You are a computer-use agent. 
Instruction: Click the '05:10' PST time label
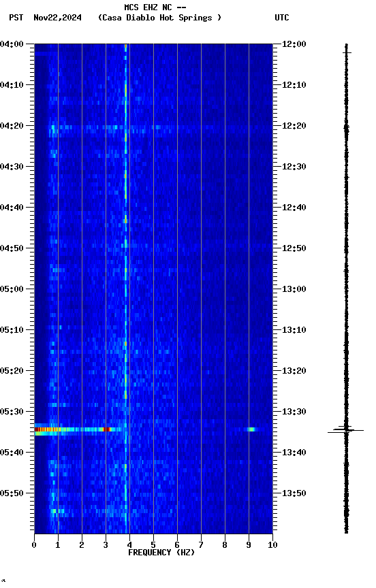pyautogui.click(x=12, y=330)
